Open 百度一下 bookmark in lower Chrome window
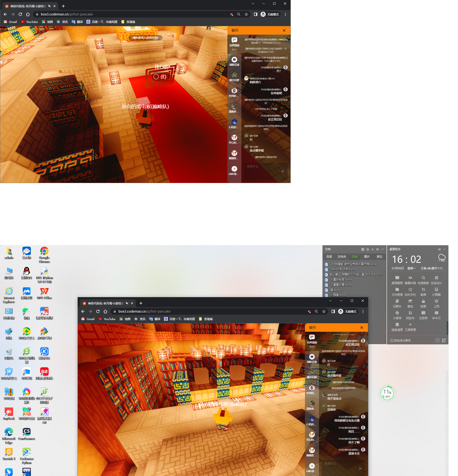458x476 pixels. coord(180,319)
